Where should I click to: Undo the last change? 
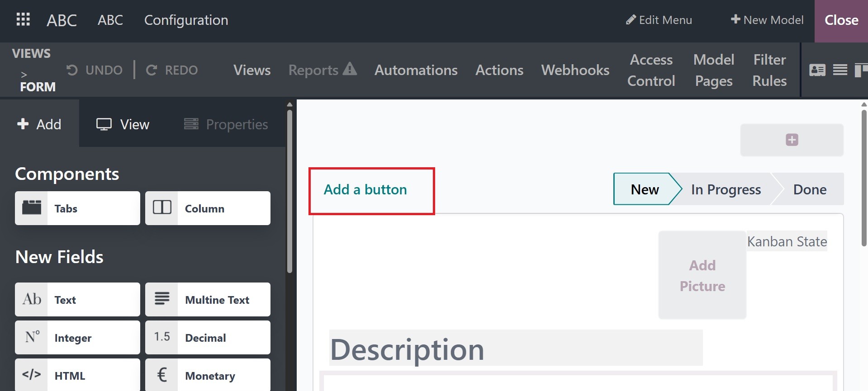click(x=95, y=70)
